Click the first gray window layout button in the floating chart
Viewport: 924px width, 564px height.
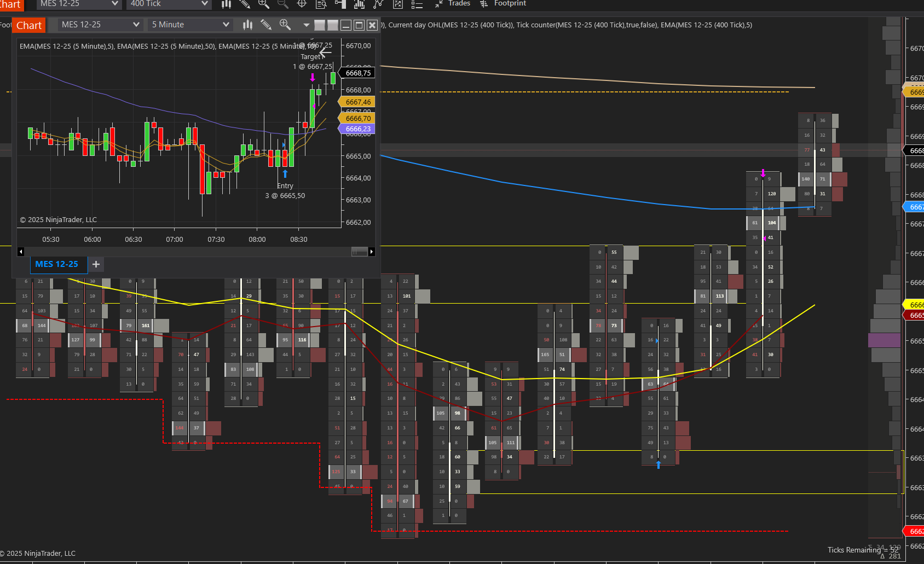point(320,25)
